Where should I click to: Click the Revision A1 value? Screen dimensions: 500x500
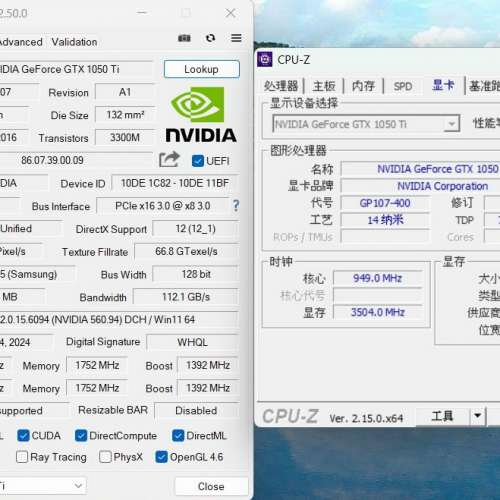pyautogui.click(x=125, y=92)
